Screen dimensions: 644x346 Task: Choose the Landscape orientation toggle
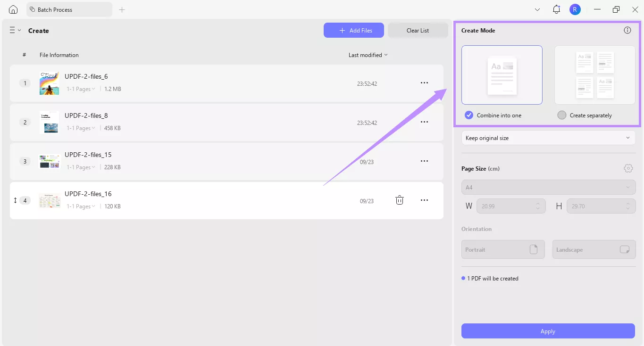pos(594,249)
